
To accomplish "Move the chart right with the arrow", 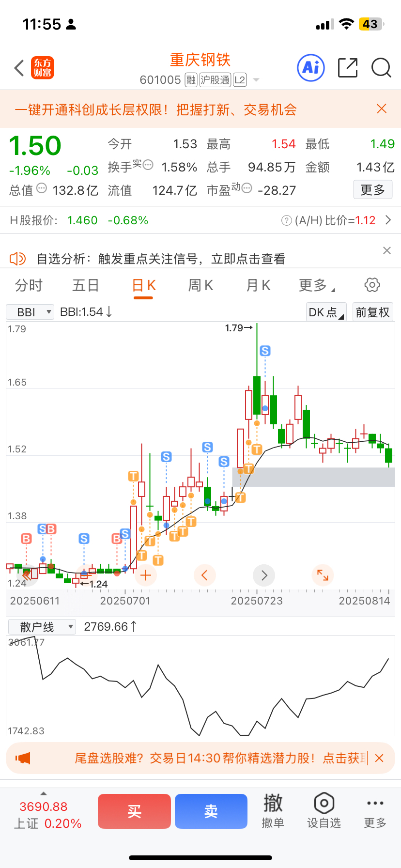I will (264, 575).
